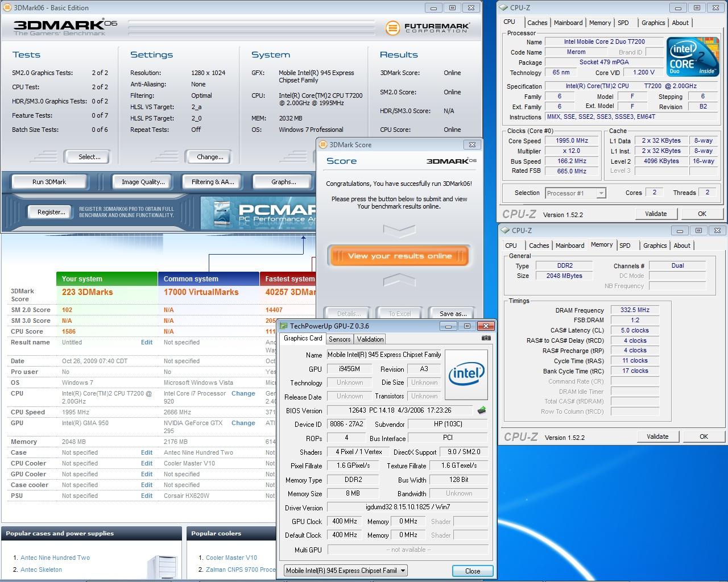Image resolution: width=728 pixels, height=582 pixels.
Task: Switch to Sensors tab in GPU-Z
Action: (x=340, y=339)
